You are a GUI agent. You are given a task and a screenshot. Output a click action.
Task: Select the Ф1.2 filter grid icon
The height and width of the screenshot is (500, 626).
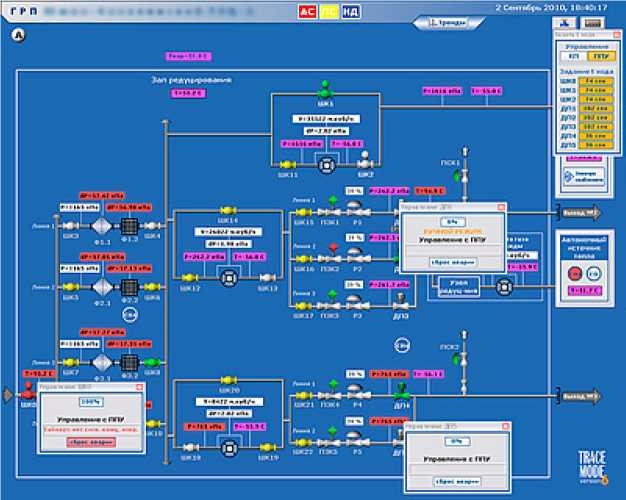point(129,226)
